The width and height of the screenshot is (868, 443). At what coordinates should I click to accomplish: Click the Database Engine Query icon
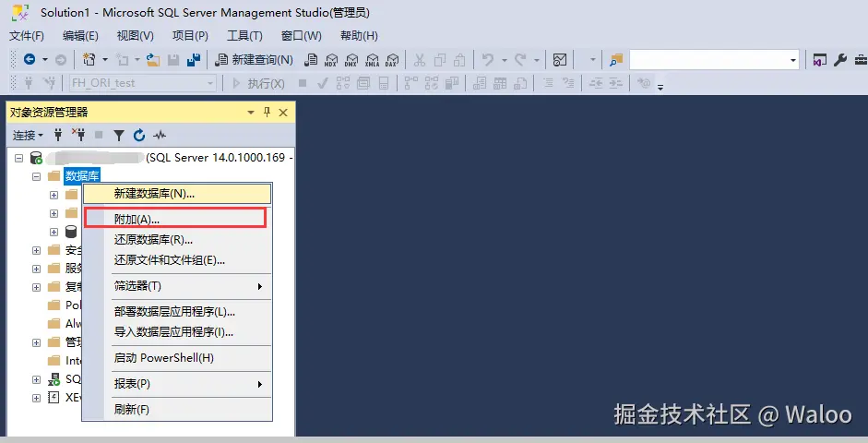pos(311,59)
